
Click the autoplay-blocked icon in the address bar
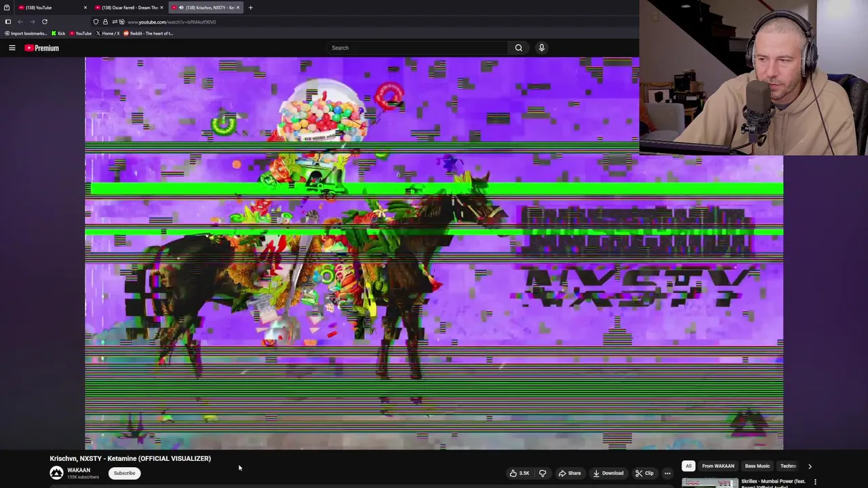(x=121, y=22)
